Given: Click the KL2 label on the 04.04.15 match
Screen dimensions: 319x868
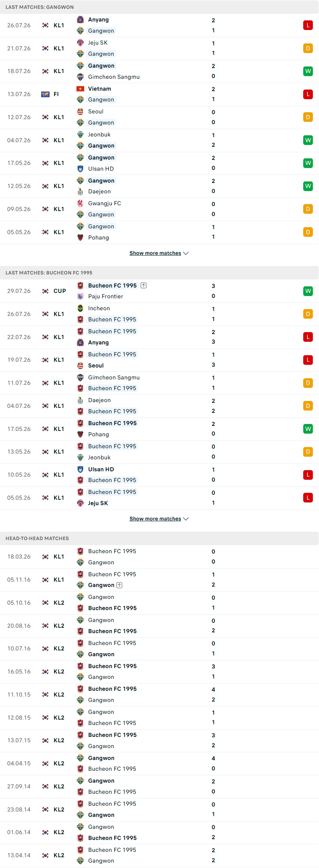Looking at the screenshot, I should pyautogui.click(x=59, y=763).
